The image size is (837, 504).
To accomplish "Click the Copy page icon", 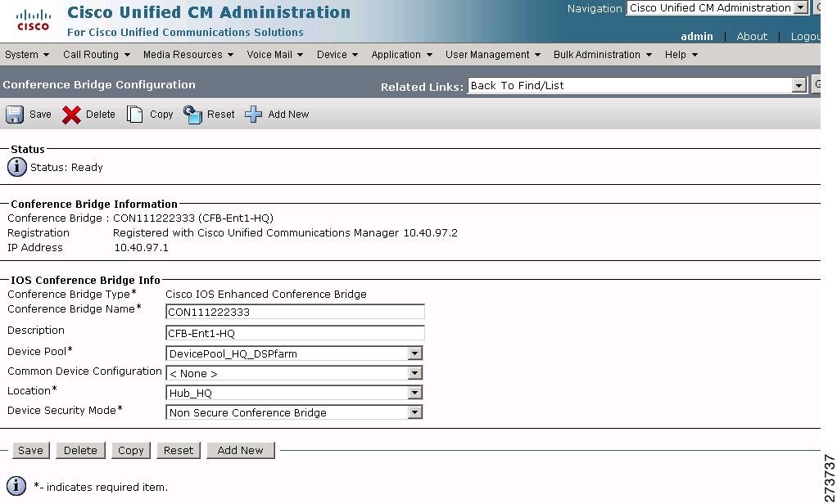I will pyautogui.click(x=134, y=114).
